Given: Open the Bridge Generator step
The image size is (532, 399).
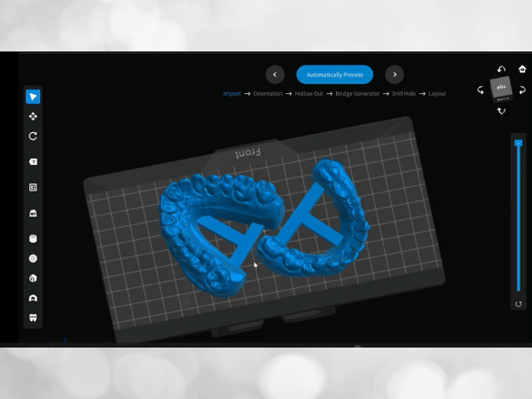Looking at the screenshot, I should [358, 93].
